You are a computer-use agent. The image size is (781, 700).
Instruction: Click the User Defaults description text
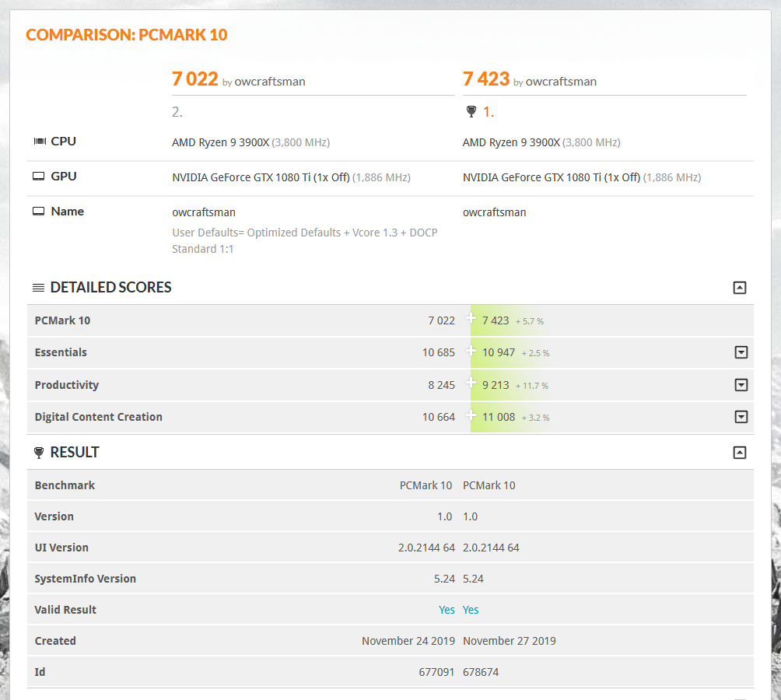click(305, 241)
